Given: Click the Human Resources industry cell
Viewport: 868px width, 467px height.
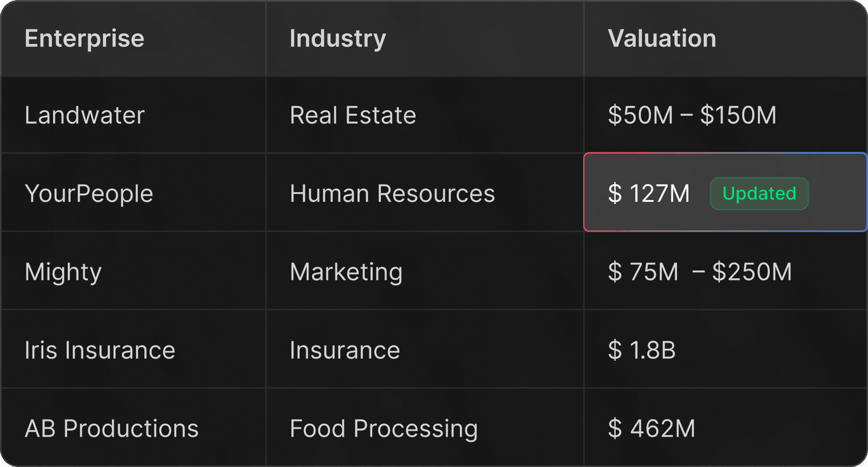Looking at the screenshot, I should pyautogui.click(x=392, y=194).
